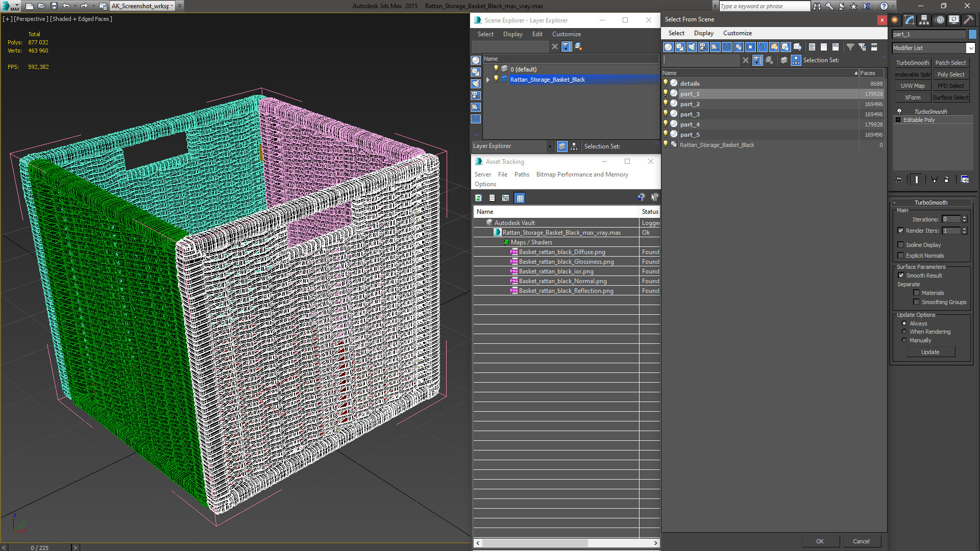Click Cancel button in Select From Scene

[861, 541]
